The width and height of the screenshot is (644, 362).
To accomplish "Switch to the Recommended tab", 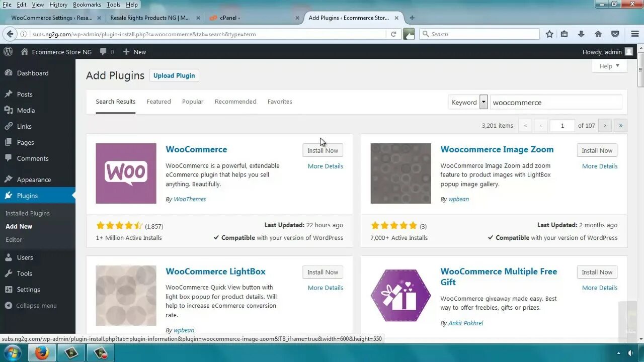I will (x=235, y=102).
